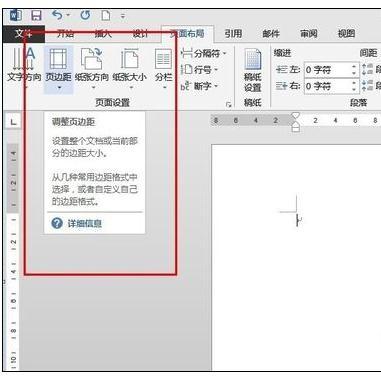Image resolution: width=381 pixels, height=376 pixels.
Task: Click the left indent 左 input field
Action: tap(328, 70)
